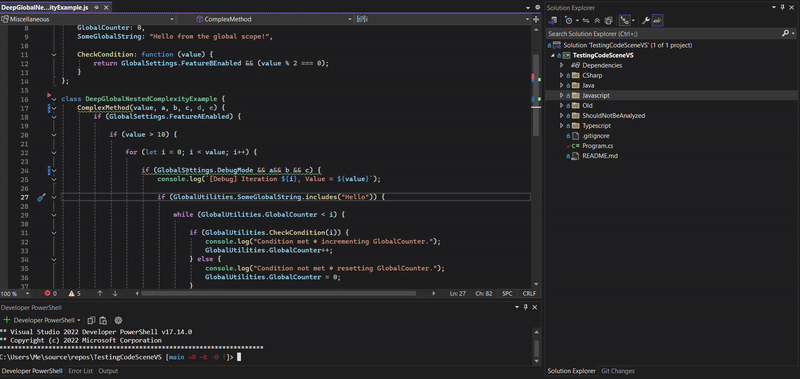
Task: Click the errors count indicator in editor status strip
Action: click(51, 293)
